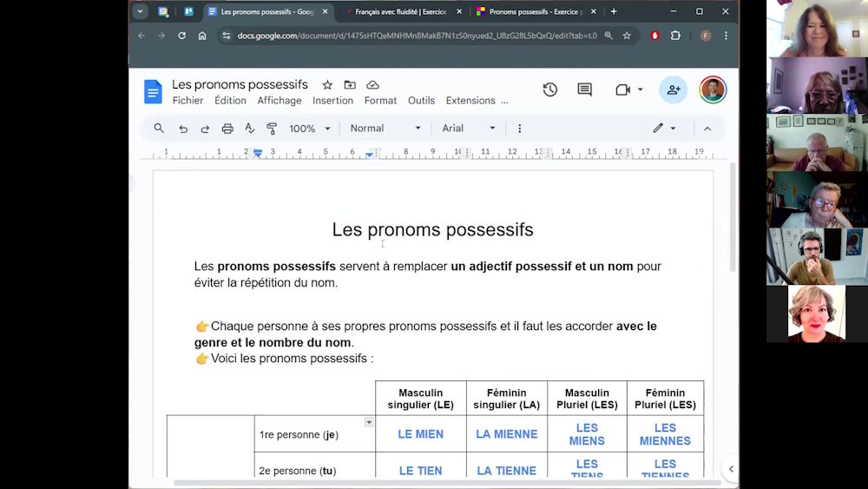Click the share add-person button
The width and height of the screenshot is (868, 489).
pos(673,89)
